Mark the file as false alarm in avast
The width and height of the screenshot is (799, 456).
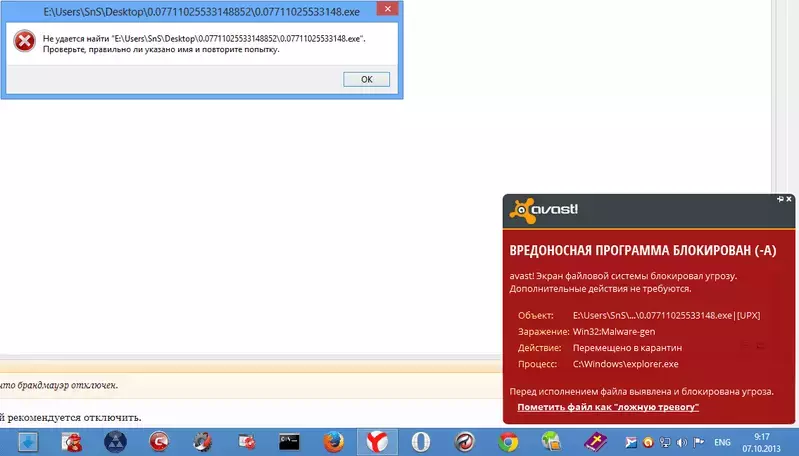(x=608, y=407)
